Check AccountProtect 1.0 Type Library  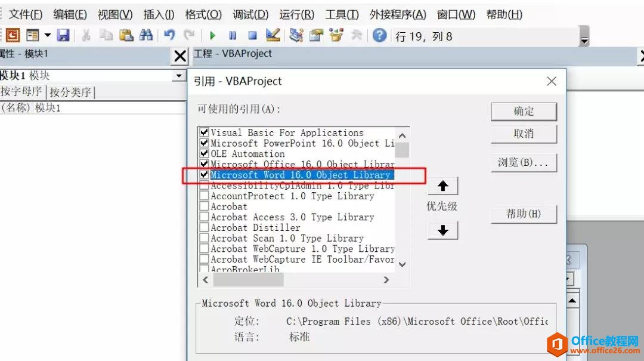click(204, 196)
